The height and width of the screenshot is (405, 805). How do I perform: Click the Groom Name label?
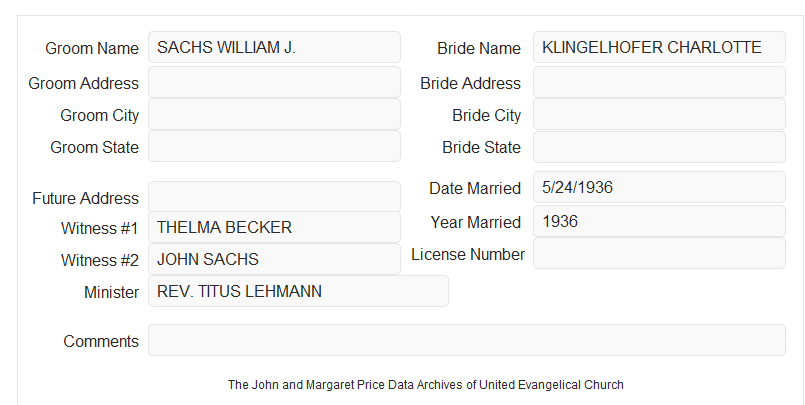pyautogui.click(x=92, y=48)
